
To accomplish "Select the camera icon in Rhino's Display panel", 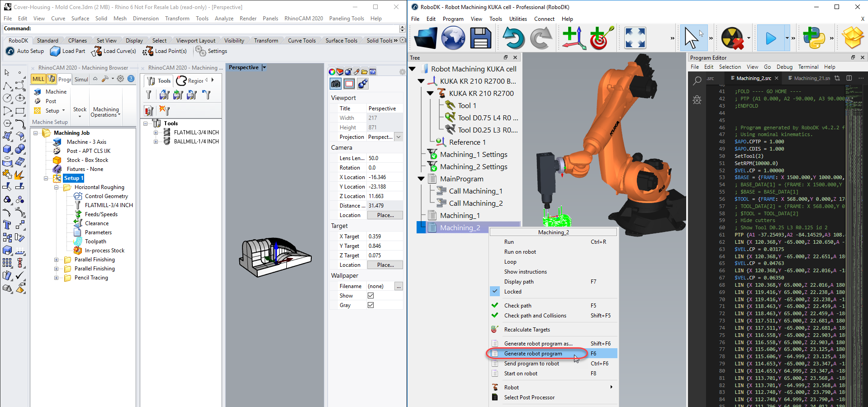I will click(335, 84).
